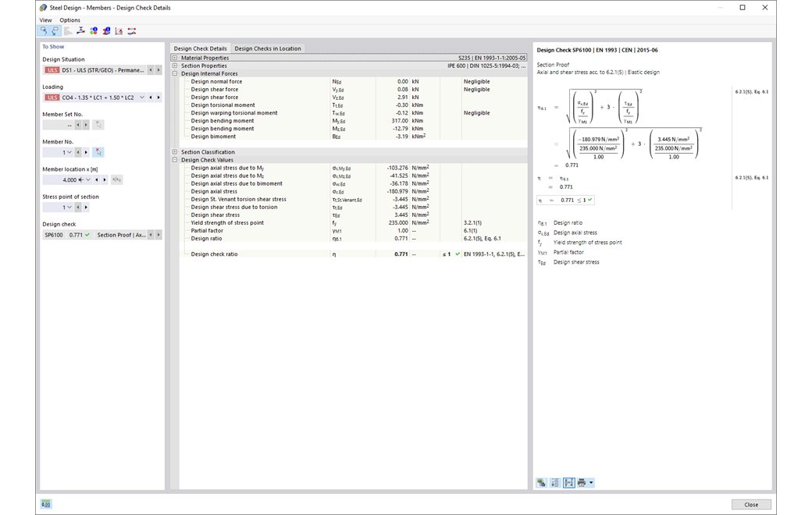Toggle the lock icon next to Member Set No.

click(98, 124)
